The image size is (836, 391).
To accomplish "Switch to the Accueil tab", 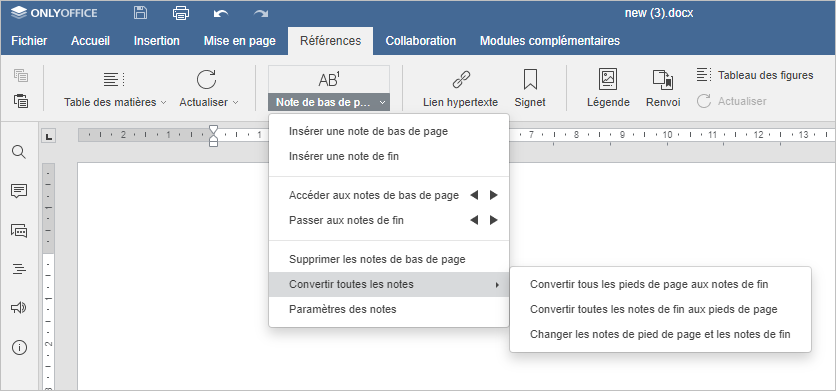I will [90, 41].
